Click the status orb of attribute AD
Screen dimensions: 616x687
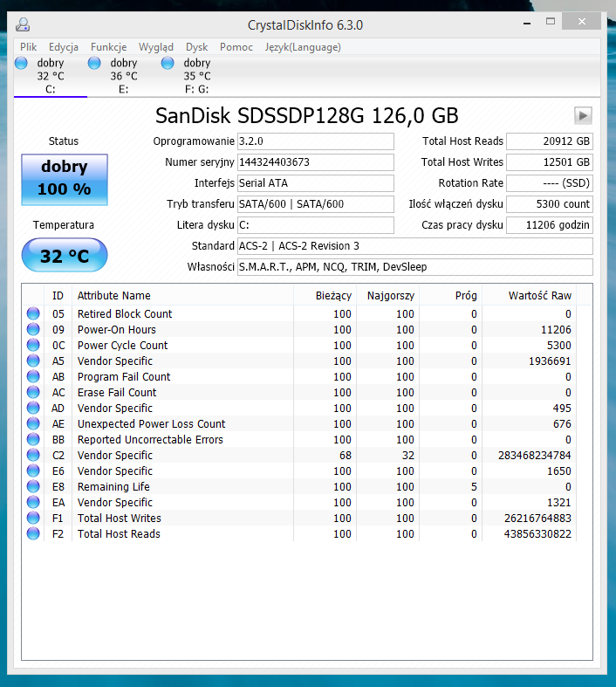click(x=33, y=409)
